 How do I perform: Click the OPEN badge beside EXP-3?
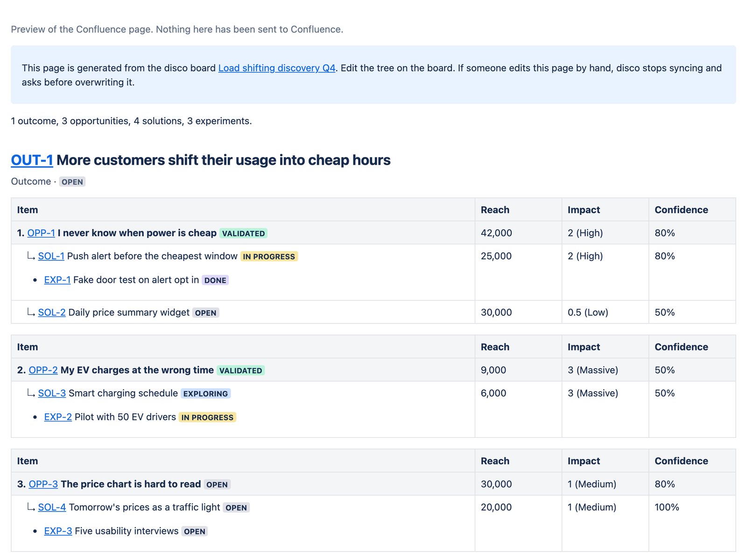[195, 532]
